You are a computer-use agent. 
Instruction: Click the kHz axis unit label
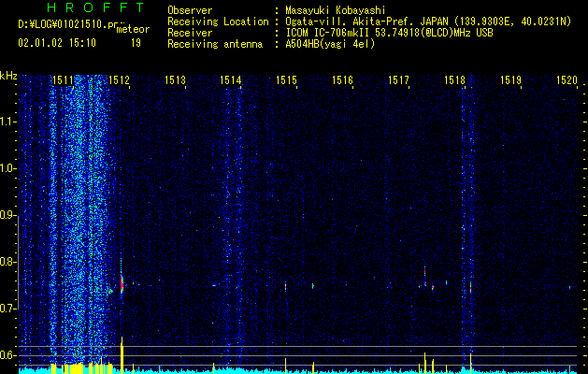point(8,76)
